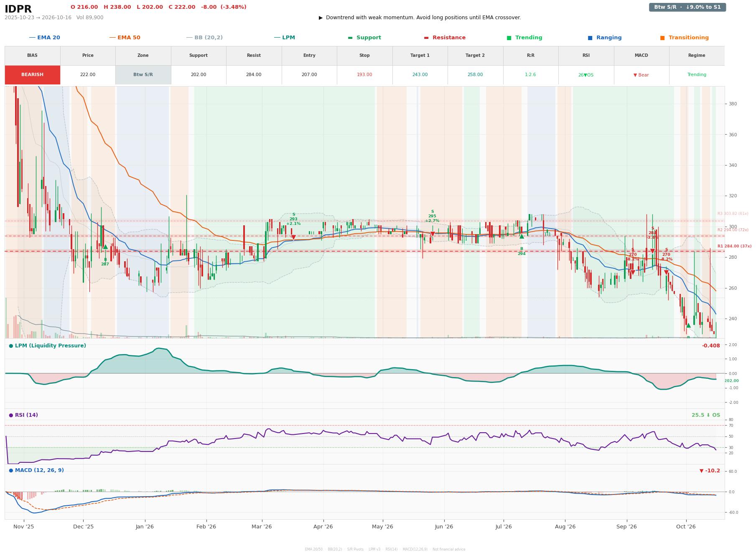Click the Regime column header
Viewport: 756px width, 556px height.
coord(697,56)
